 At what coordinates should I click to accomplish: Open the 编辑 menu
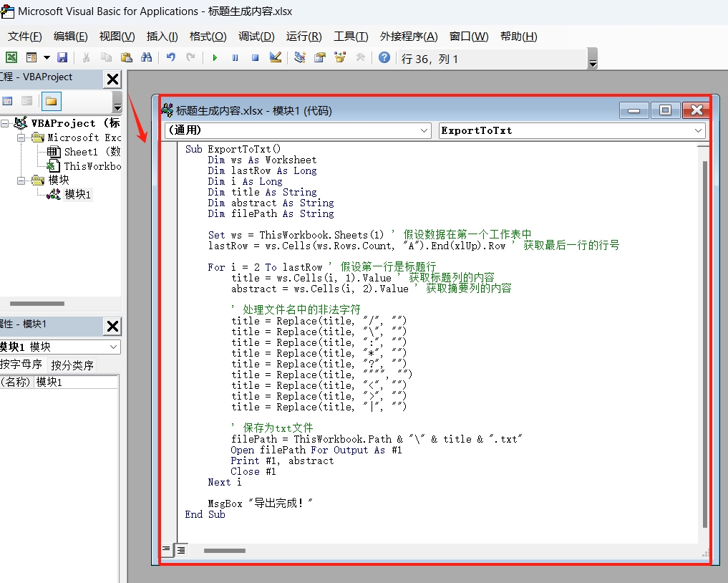click(71, 37)
